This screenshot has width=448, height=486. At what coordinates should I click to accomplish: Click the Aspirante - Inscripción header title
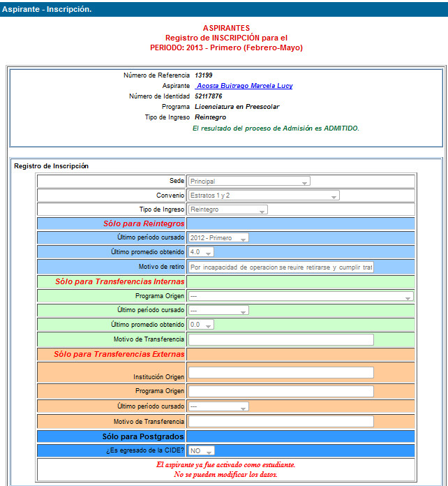click(47, 9)
